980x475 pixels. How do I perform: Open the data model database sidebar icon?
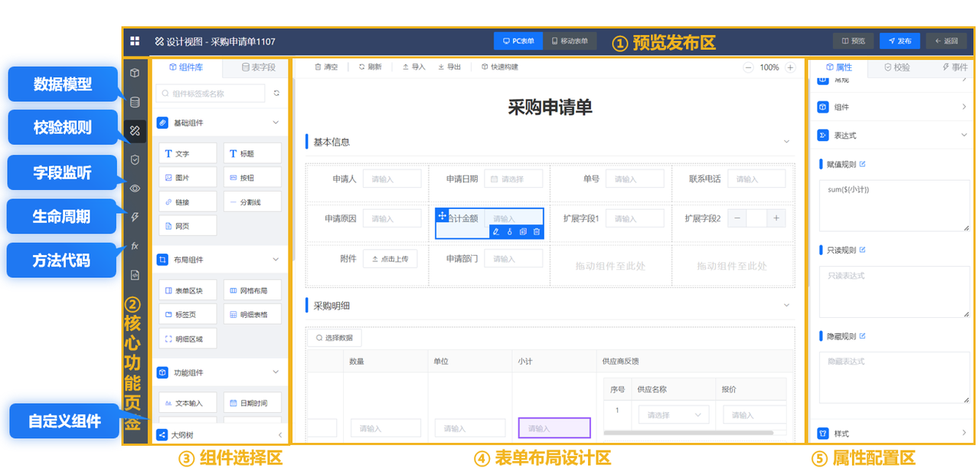pos(135,102)
